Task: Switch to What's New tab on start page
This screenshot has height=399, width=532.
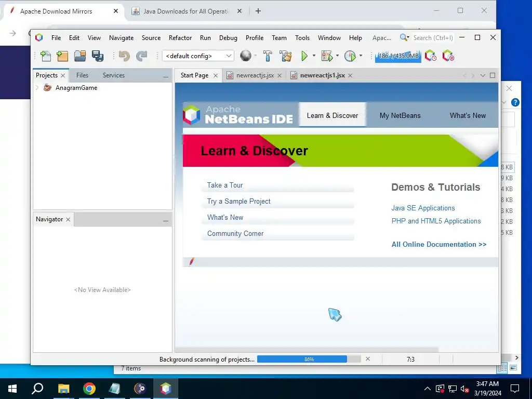Action: (x=468, y=115)
